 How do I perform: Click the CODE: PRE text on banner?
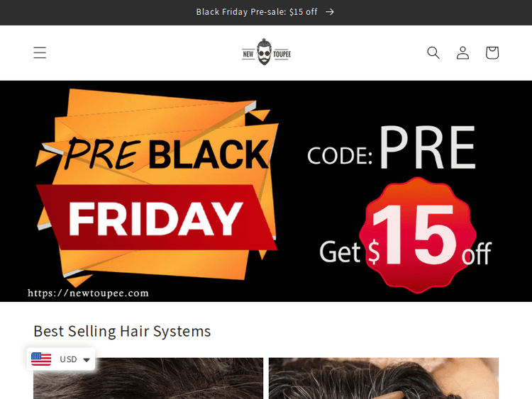click(x=392, y=148)
